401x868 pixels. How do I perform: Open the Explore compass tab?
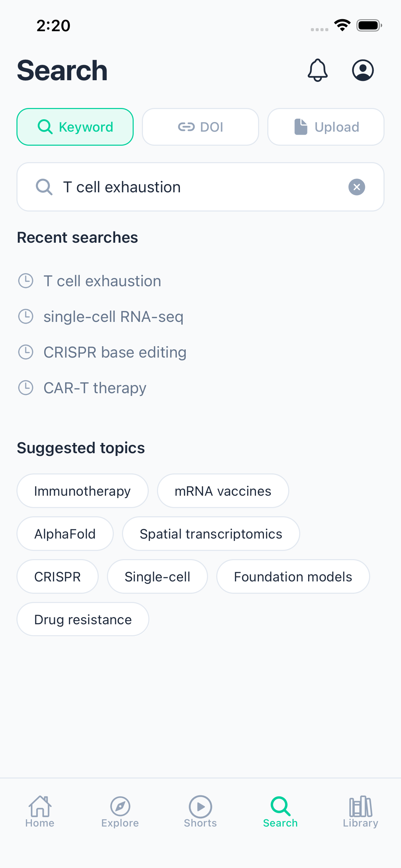pyautogui.click(x=120, y=811)
